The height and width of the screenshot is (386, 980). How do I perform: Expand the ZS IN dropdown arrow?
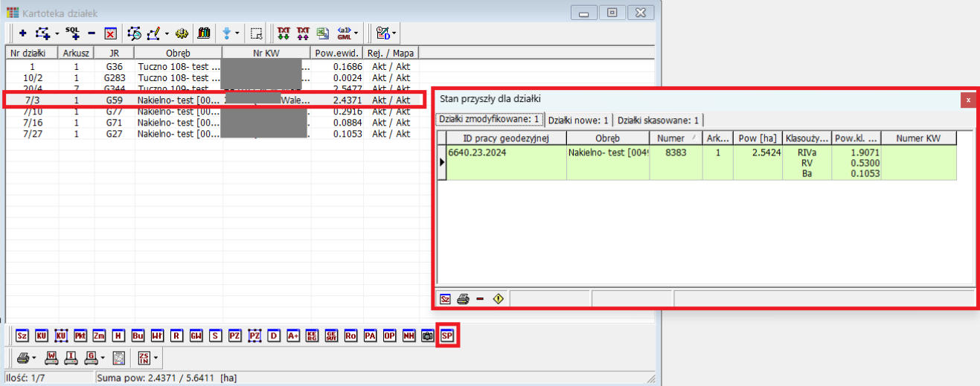coord(156,358)
